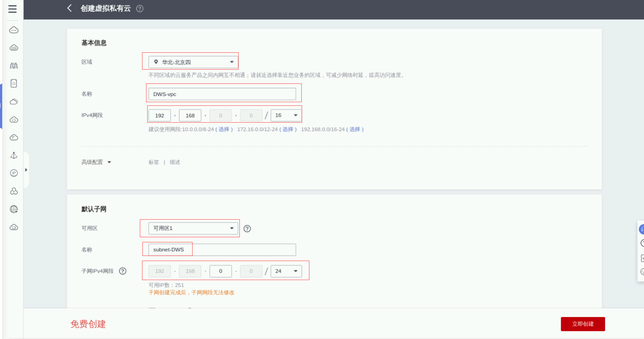Click the 基本信息 section heading
The image size is (644, 339).
click(x=94, y=43)
